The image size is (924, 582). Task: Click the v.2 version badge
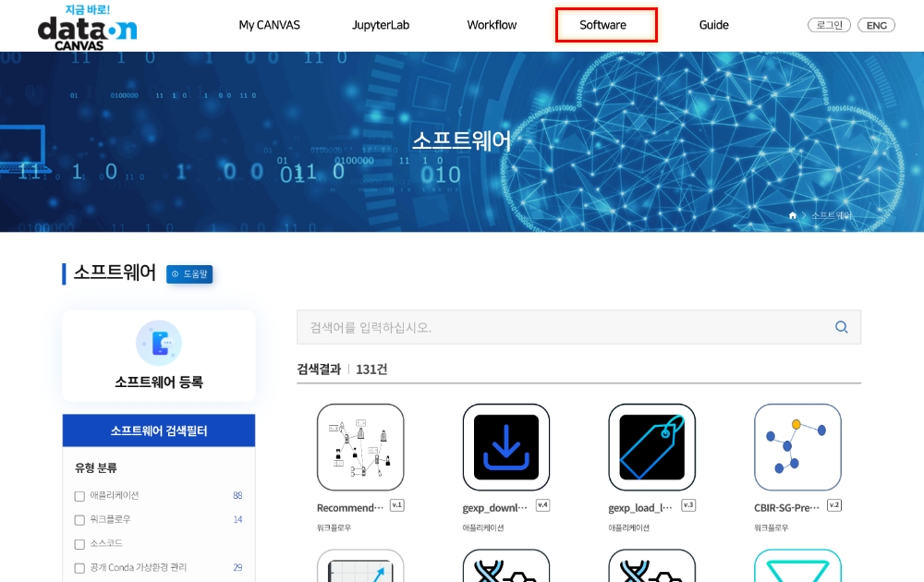click(x=834, y=505)
